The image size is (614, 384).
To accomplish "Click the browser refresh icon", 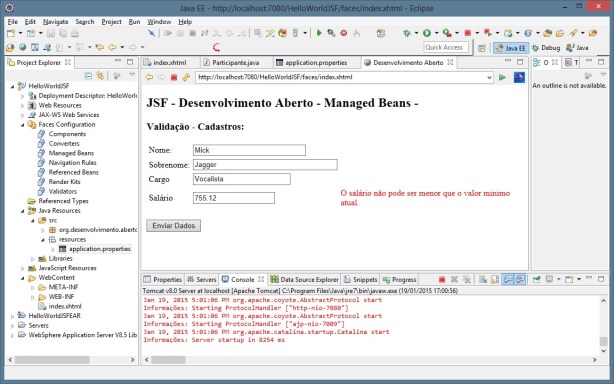I will (186, 77).
